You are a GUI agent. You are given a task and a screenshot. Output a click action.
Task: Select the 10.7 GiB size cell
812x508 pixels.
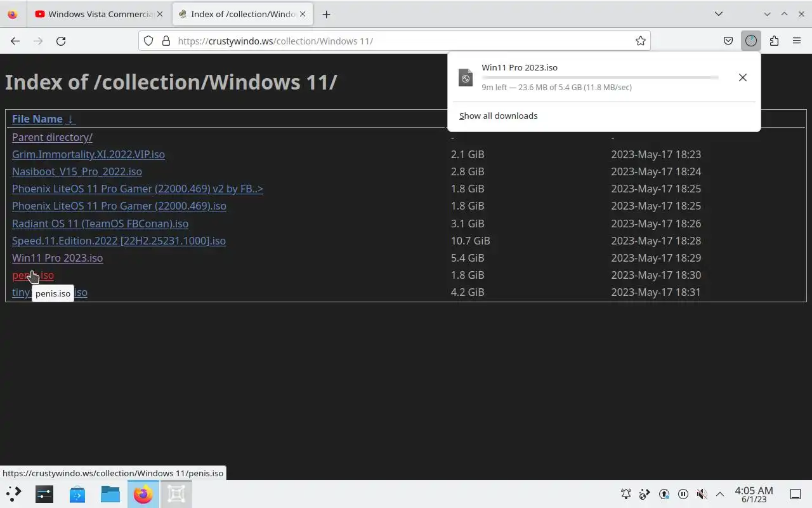[470, 241]
